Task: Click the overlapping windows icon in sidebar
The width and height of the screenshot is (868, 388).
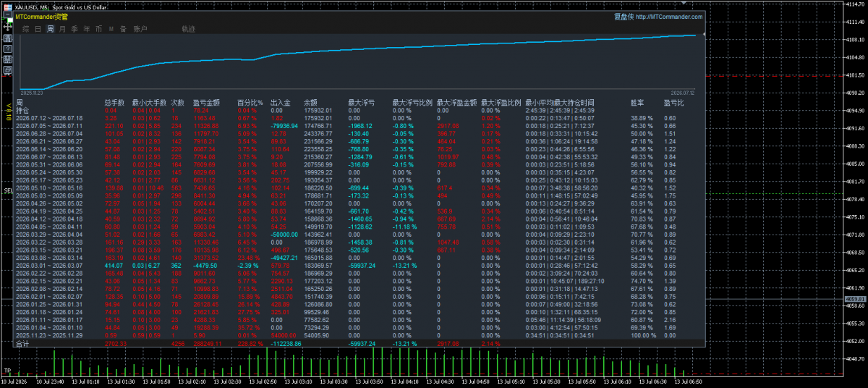Action: click(8, 69)
